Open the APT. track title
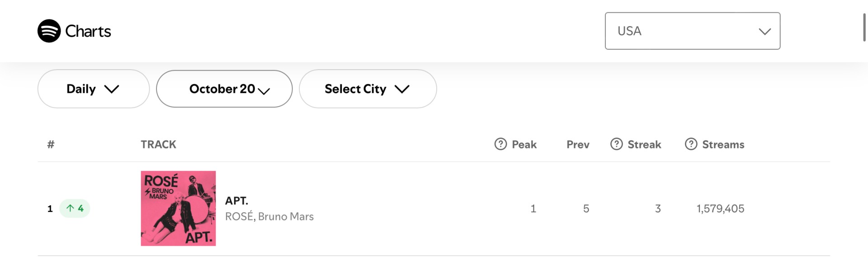 (x=236, y=200)
